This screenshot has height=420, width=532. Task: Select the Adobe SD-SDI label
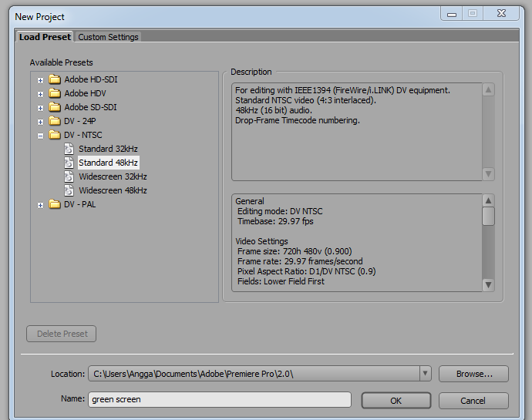90,107
